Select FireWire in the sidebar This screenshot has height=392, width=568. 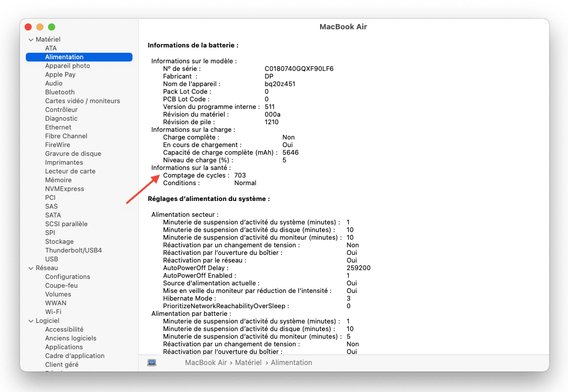click(57, 145)
